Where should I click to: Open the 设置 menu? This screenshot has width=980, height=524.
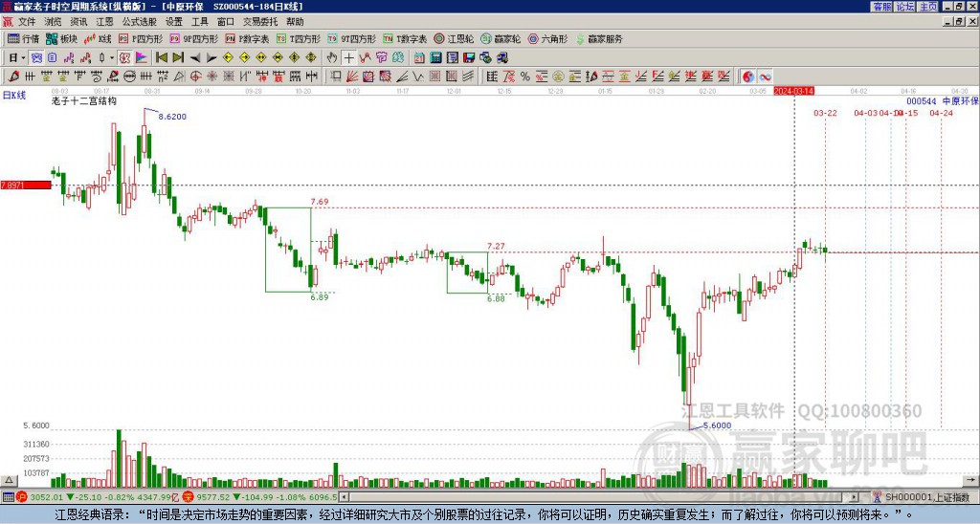tap(174, 22)
